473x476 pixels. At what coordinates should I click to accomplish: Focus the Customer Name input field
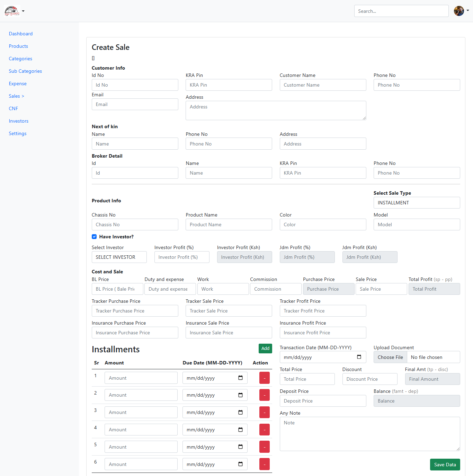(323, 85)
